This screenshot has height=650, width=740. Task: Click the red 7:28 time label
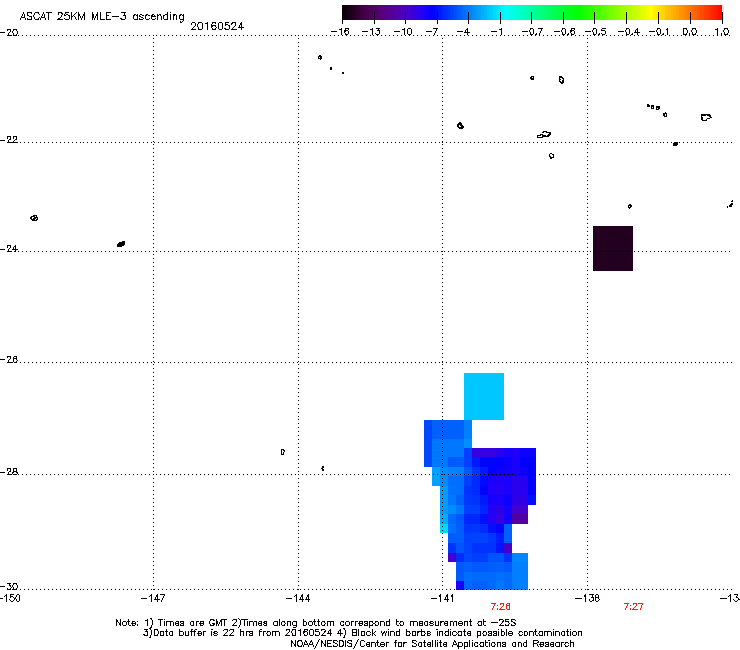click(x=500, y=607)
